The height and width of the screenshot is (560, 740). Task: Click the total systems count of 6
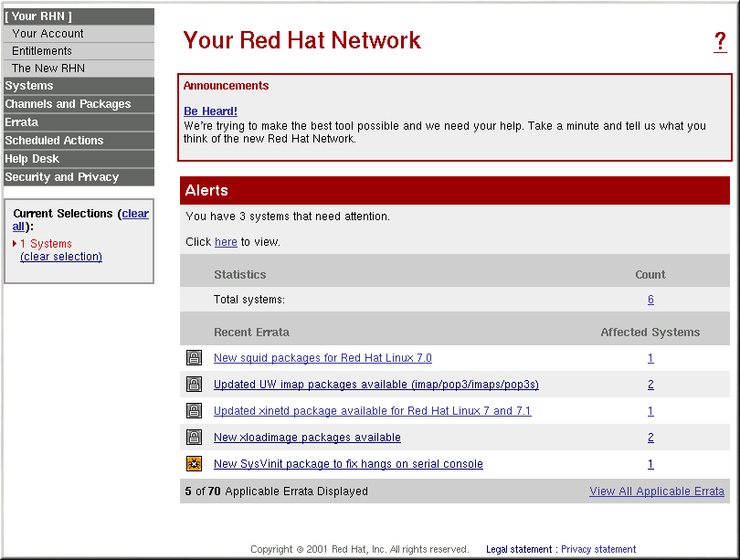650,300
